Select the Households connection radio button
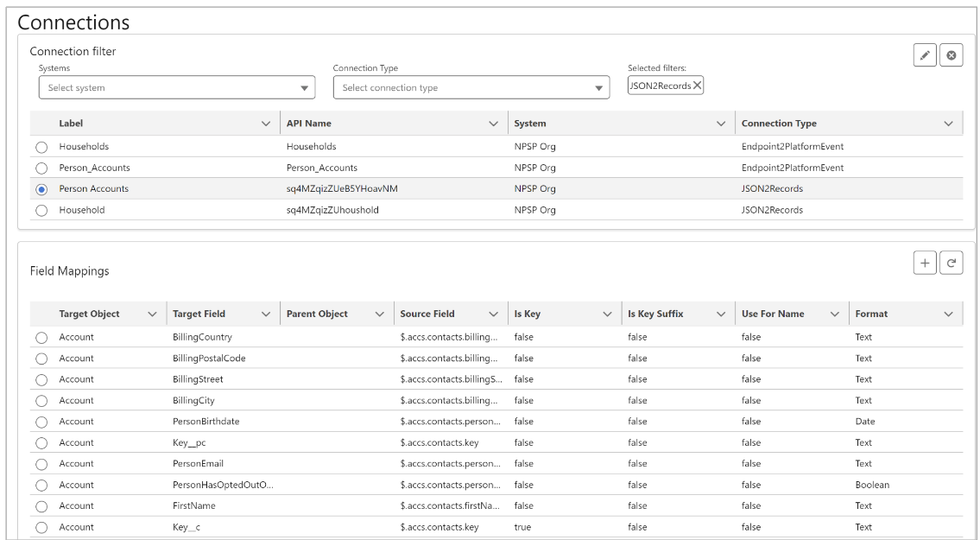The width and height of the screenshot is (980, 540). 41,147
